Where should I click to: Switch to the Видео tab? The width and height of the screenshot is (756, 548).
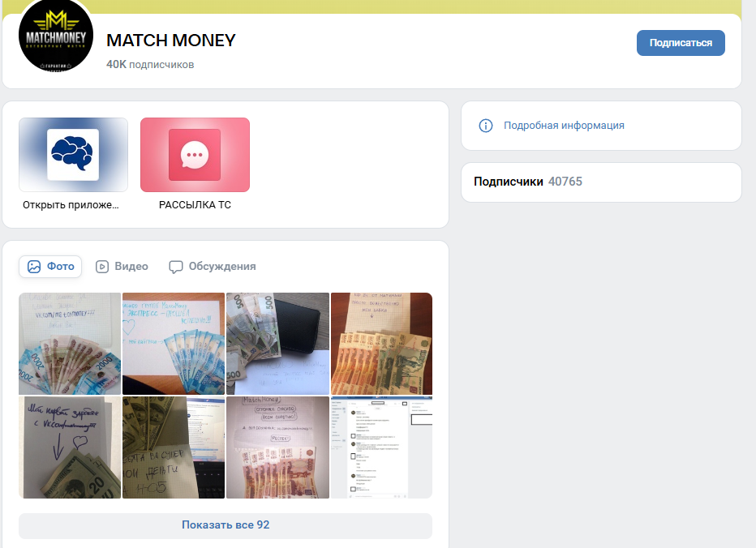122,267
